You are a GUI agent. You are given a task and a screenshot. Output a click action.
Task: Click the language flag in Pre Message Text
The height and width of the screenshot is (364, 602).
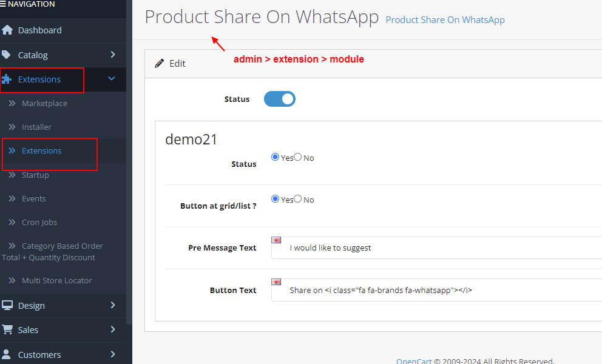276,240
